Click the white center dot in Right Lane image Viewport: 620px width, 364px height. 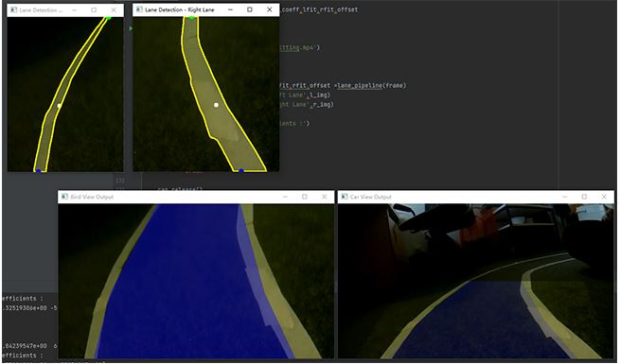[216, 105]
